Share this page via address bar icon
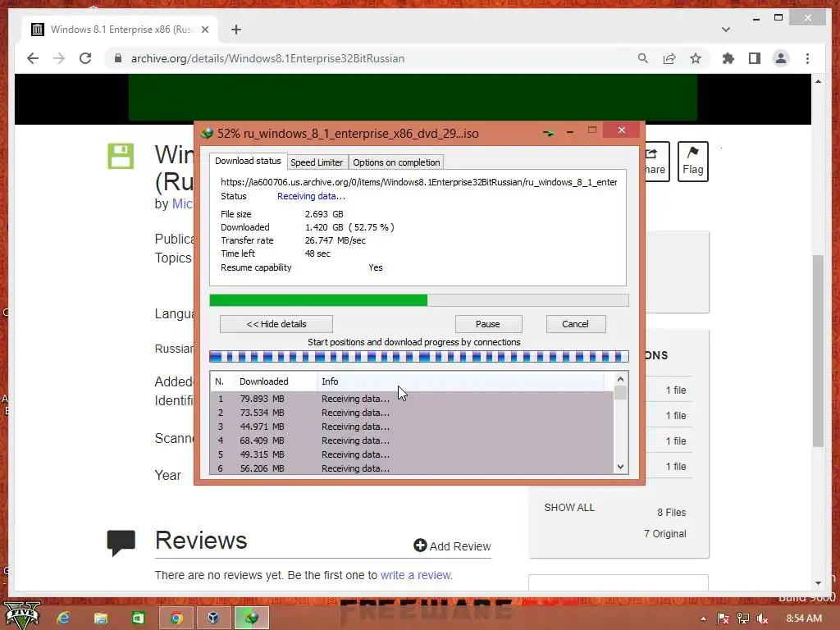840x630 pixels. tap(669, 58)
